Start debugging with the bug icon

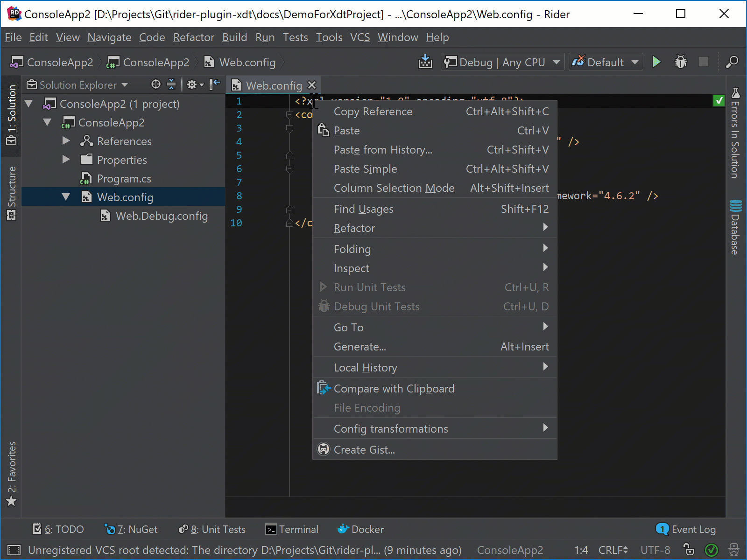tap(680, 62)
